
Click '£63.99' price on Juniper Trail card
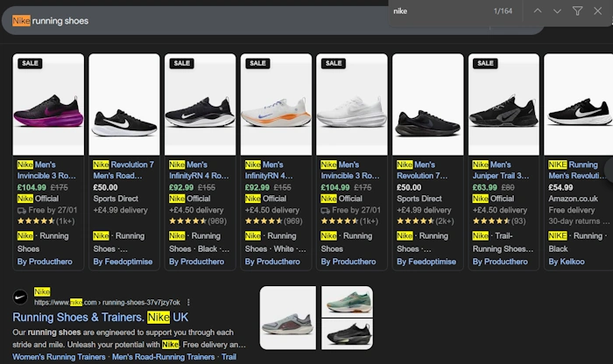click(x=485, y=187)
